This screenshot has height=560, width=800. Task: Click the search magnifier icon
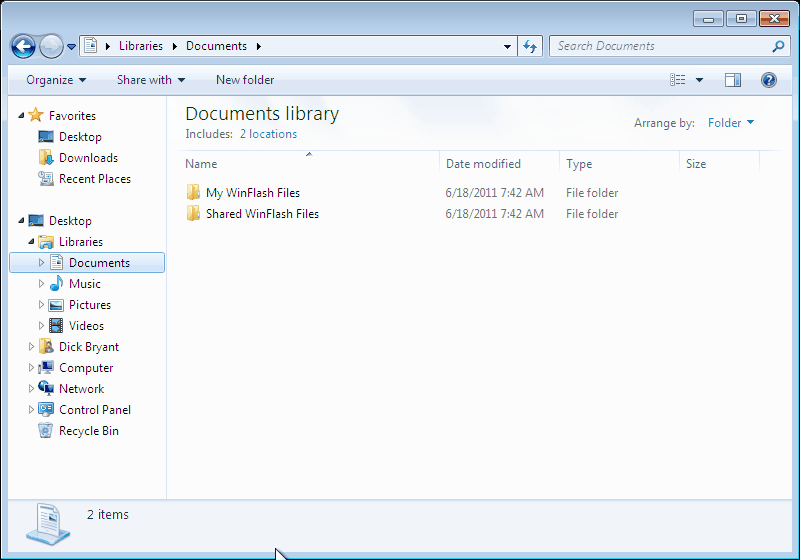click(x=778, y=46)
